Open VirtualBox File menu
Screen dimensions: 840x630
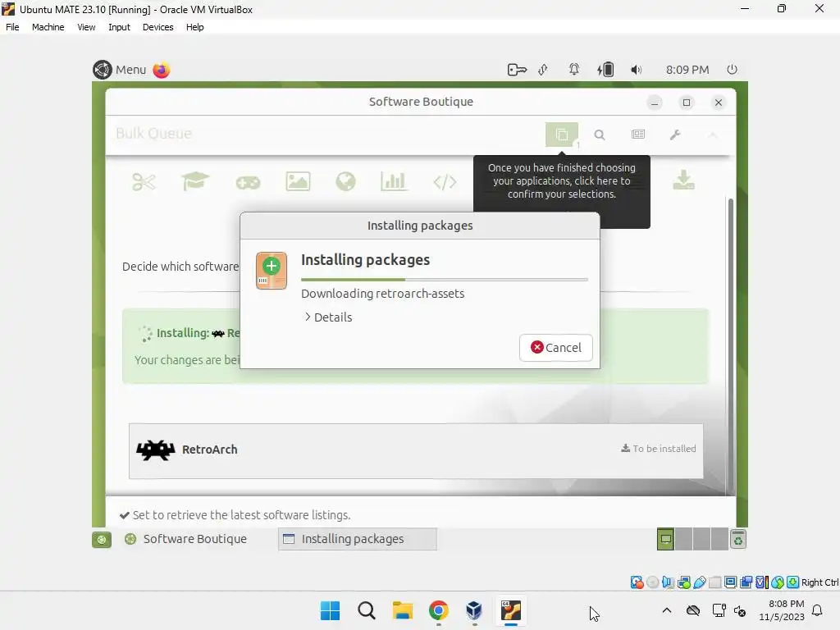(x=12, y=27)
